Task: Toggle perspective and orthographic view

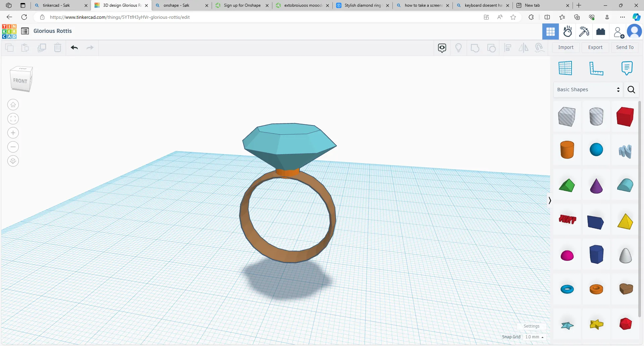Action: (13, 161)
